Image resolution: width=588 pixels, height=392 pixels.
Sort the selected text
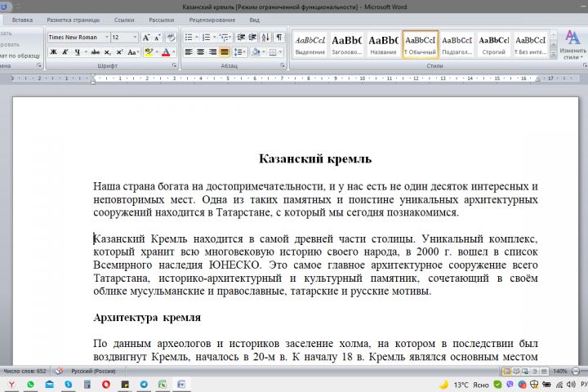265,37
